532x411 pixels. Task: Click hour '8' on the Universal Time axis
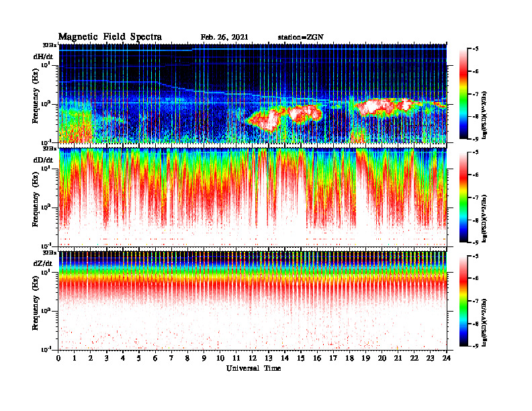(x=187, y=358)
